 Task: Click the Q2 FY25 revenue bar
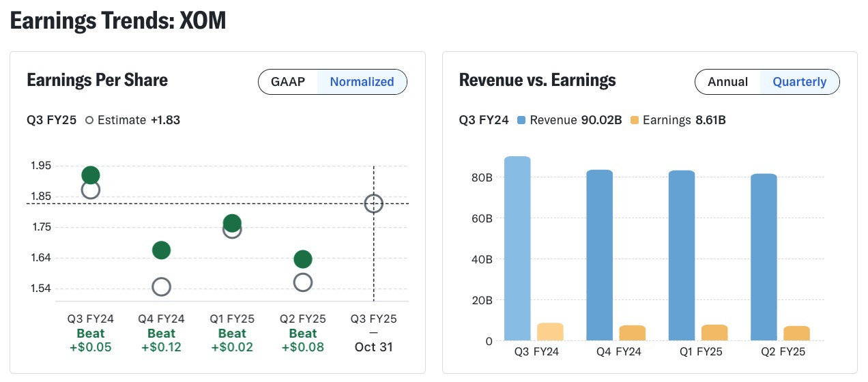764,257
